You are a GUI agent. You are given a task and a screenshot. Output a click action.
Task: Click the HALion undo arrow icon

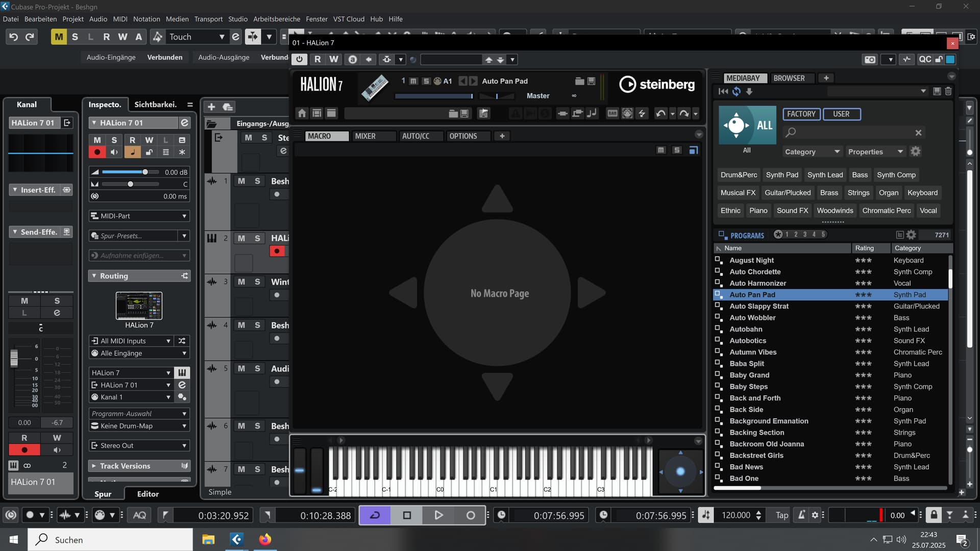click(x=660, y=113)
